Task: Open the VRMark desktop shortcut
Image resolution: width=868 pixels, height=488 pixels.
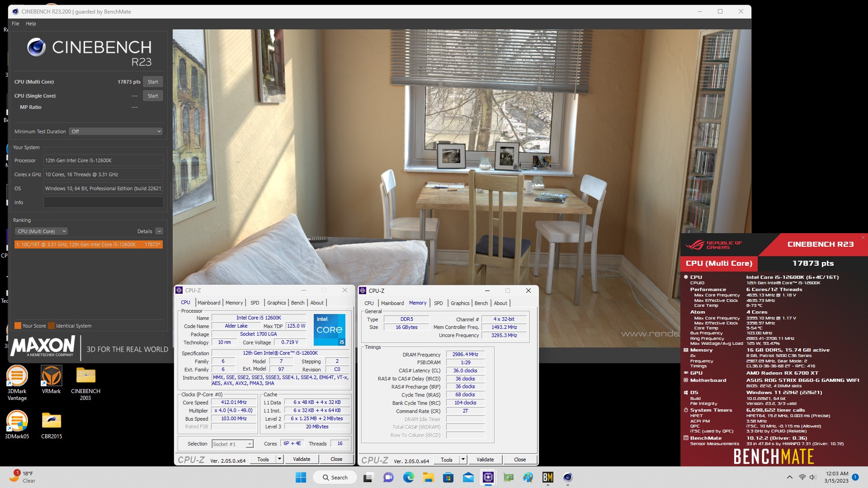Action: 51,380
